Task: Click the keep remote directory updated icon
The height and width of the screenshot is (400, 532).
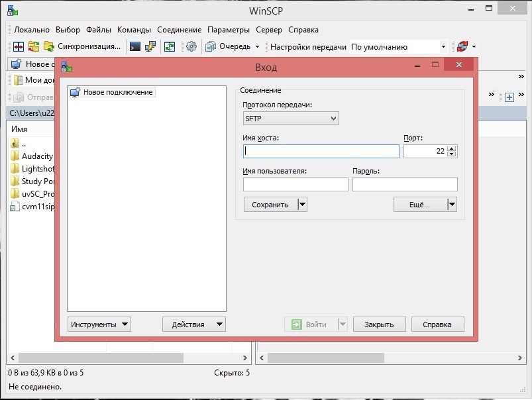Action: point(170,46)
